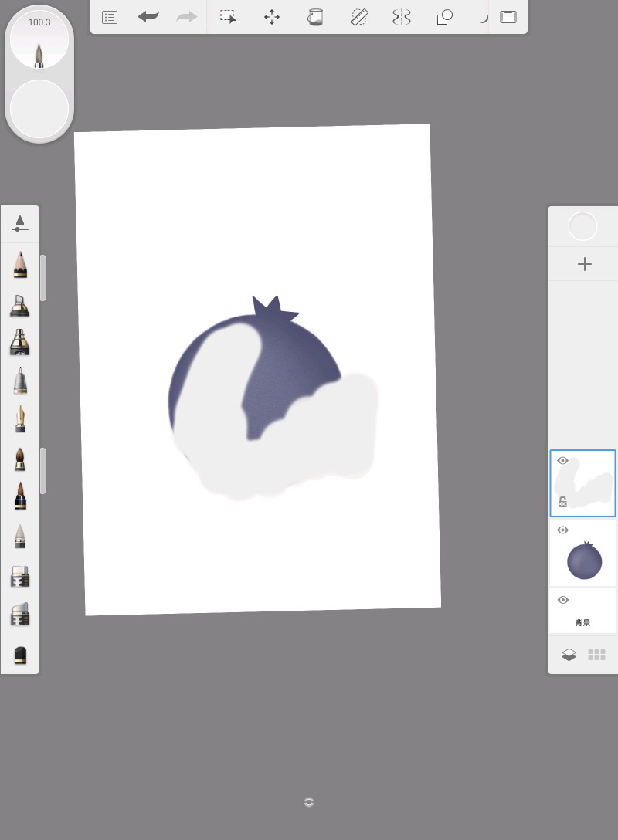Open the color puck below brush size
The image size is (618, 840).
click(x=39, y=109)
